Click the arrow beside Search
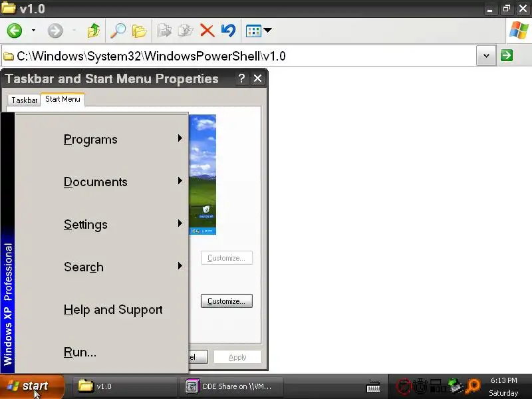This screenshot has height=399, width=532. coord(180,265)
